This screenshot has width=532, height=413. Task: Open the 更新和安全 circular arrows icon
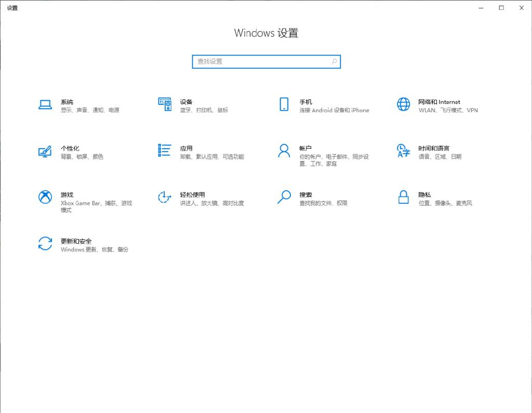click(x=45, y=243)
